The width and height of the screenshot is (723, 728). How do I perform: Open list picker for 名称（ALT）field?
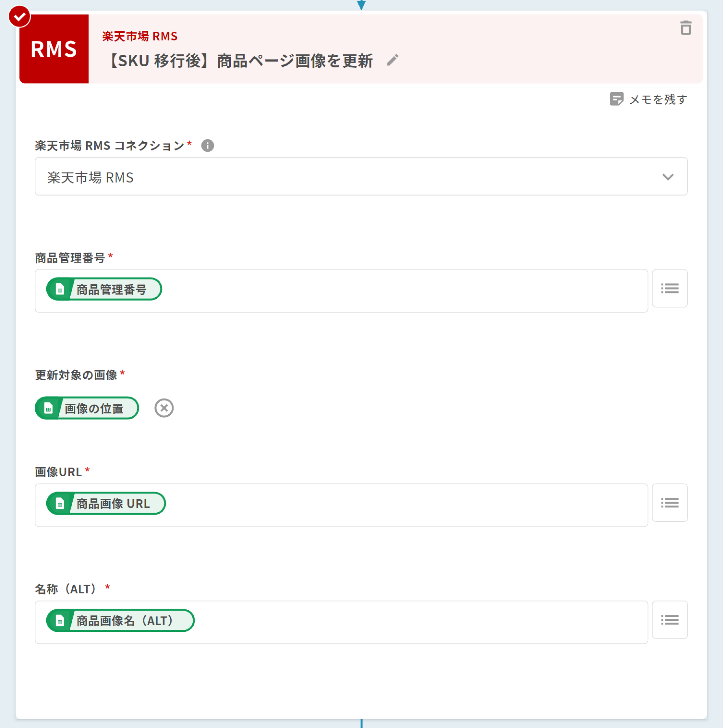point(669,620)
